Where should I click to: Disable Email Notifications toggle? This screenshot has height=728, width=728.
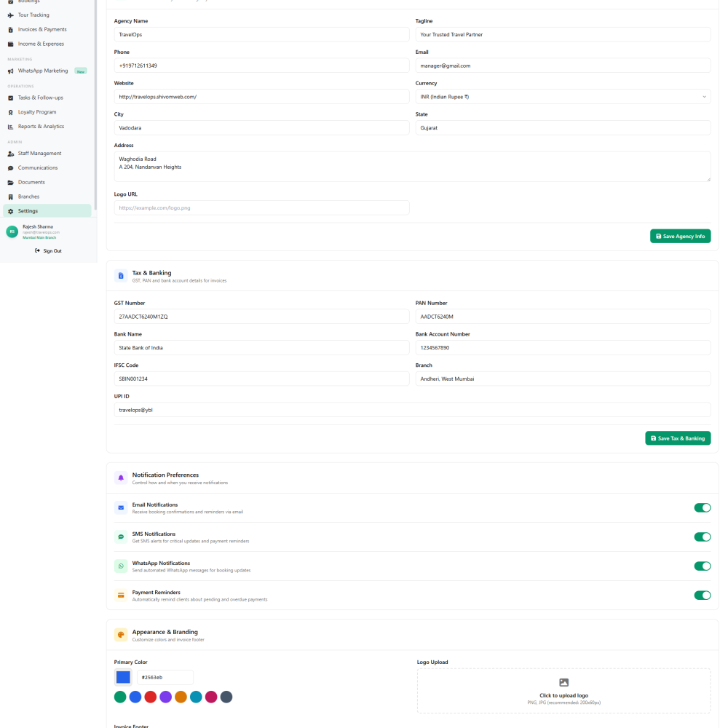pyautogui.click(x=702, y=508)
